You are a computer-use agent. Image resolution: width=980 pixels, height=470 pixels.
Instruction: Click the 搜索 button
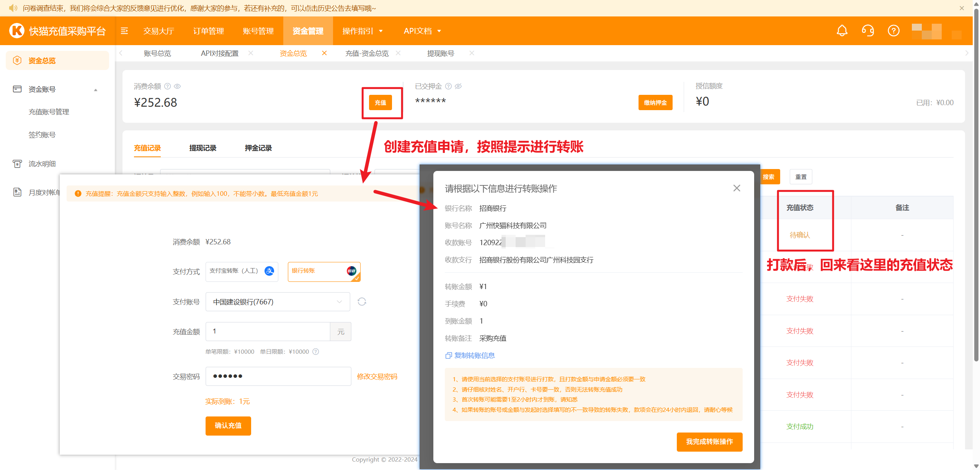tap(769, 177)
